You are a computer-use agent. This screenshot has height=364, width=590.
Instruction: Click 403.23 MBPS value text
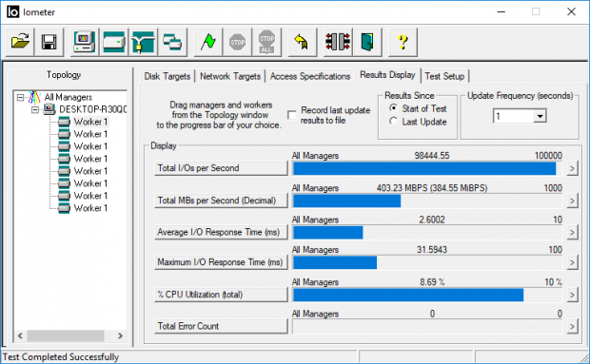tap(432, 188)
